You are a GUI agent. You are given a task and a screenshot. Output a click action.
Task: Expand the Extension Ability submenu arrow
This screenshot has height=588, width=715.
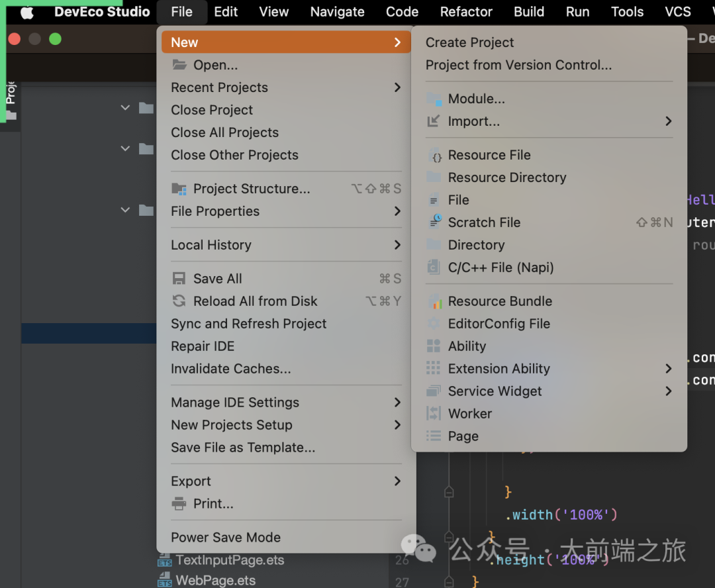(x=668, y=369)
